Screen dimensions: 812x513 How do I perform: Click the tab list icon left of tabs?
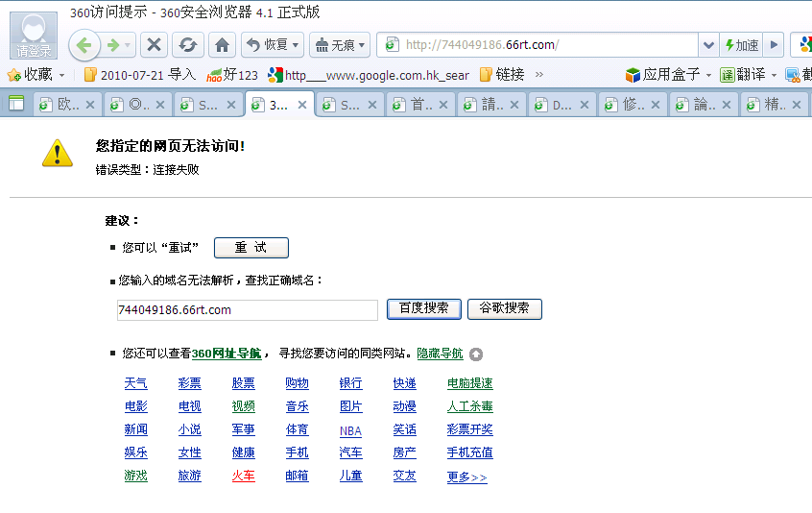(x=16, y=104)
